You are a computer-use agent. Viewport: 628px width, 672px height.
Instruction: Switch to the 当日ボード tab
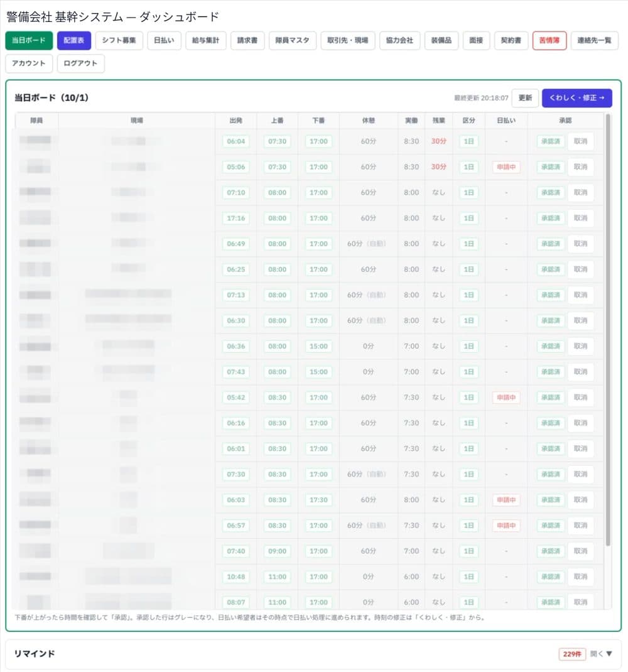[x=29, y=41]
